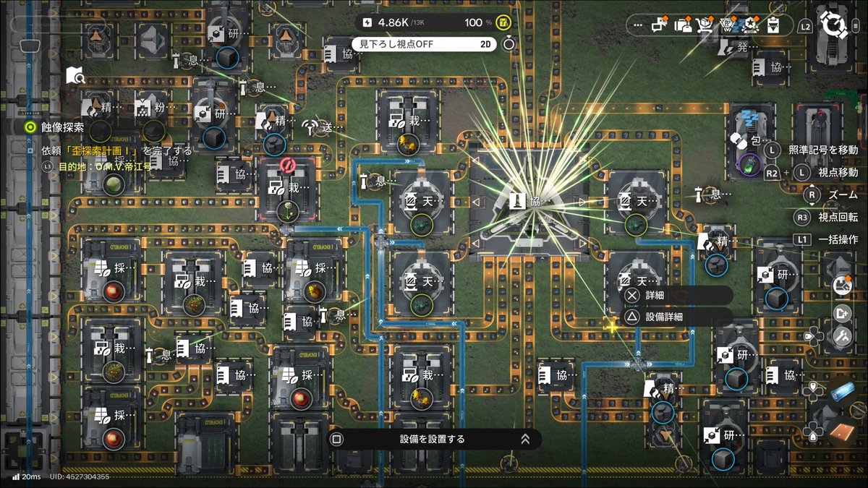Select the 粉… crusher building
Viewport: 868px width, 488px height.
[x=153, y=110]
